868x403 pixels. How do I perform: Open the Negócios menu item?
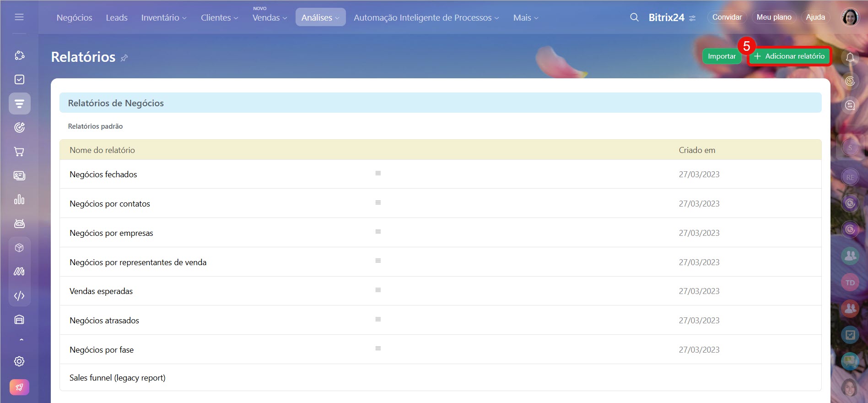pos(74,17)
